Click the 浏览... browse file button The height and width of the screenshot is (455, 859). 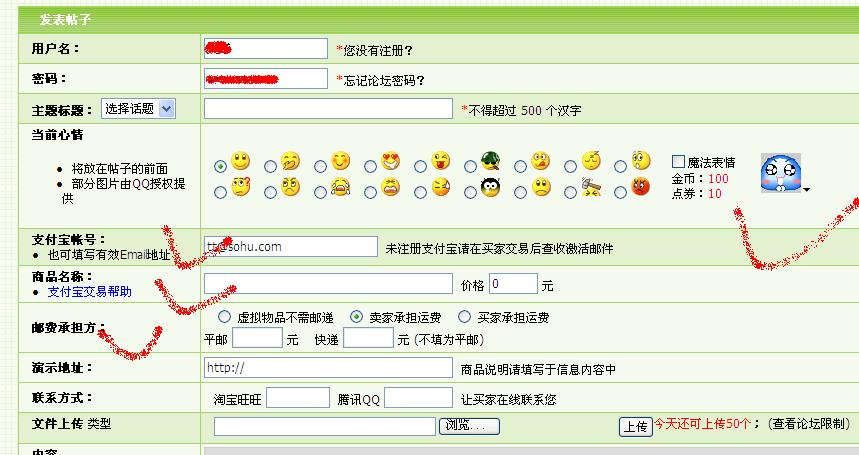pyautogui.click(x=469, y=426)
